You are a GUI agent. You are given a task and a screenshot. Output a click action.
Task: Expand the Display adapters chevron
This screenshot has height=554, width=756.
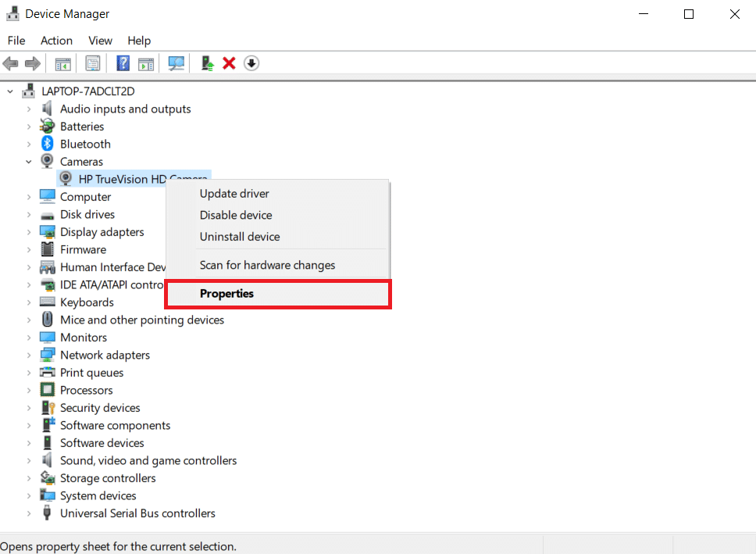tap(29, 232)
